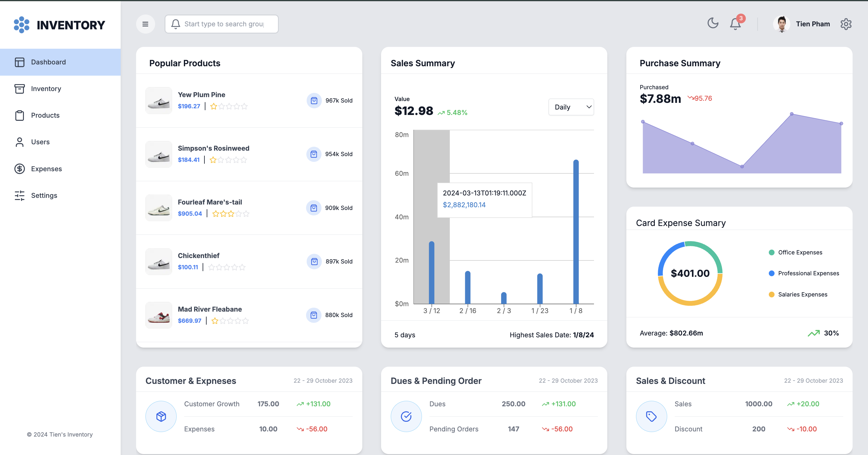Screen dimensions: 868x455
Task: Click the tag icon in Sales & Discount card
Action: [651, 416]
